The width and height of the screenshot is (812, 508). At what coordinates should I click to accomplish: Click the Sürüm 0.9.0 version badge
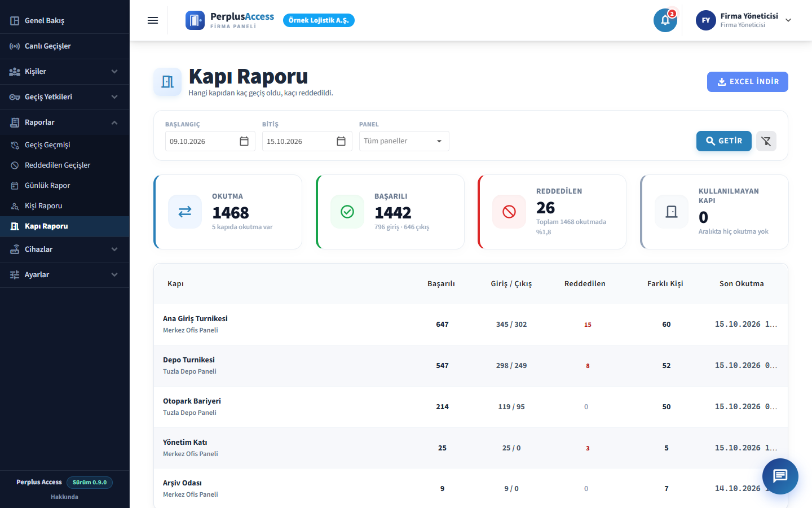click(x=90, y=483)
